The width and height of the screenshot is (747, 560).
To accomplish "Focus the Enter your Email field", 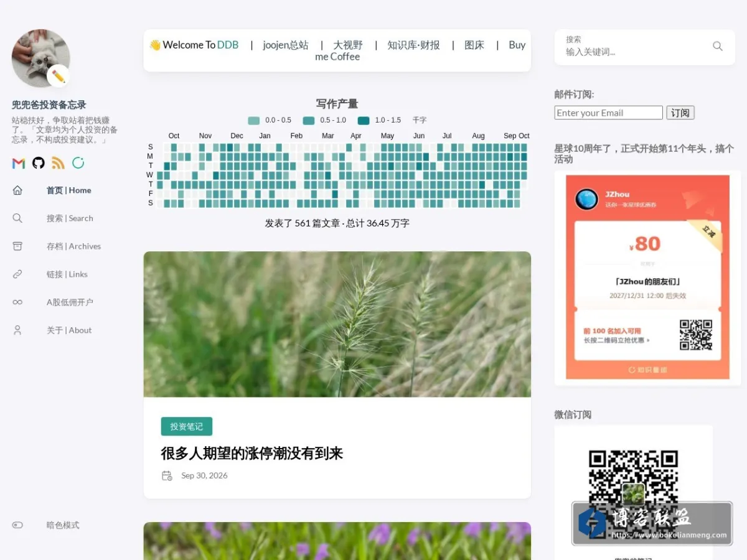I will click(x=608, y=113).
